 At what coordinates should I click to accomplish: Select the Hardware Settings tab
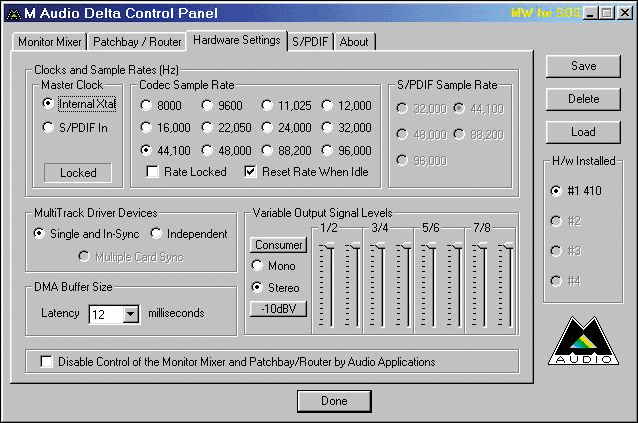(x=236, y=40)
